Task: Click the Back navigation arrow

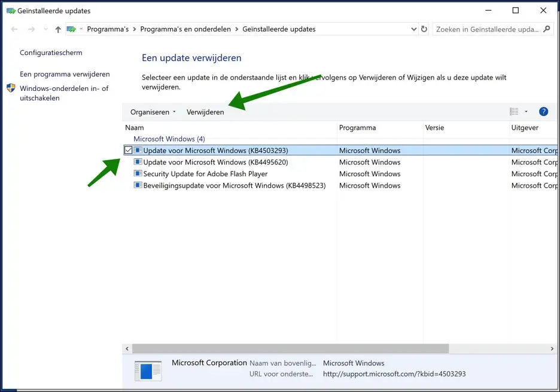Action: [14, 29]
